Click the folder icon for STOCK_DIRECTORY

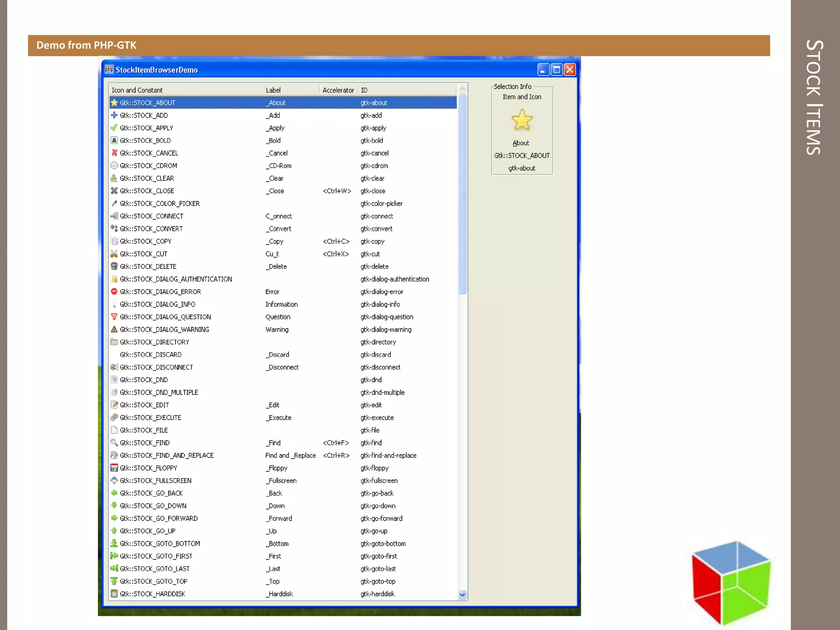pyautogui.click(x=114, y=342)
